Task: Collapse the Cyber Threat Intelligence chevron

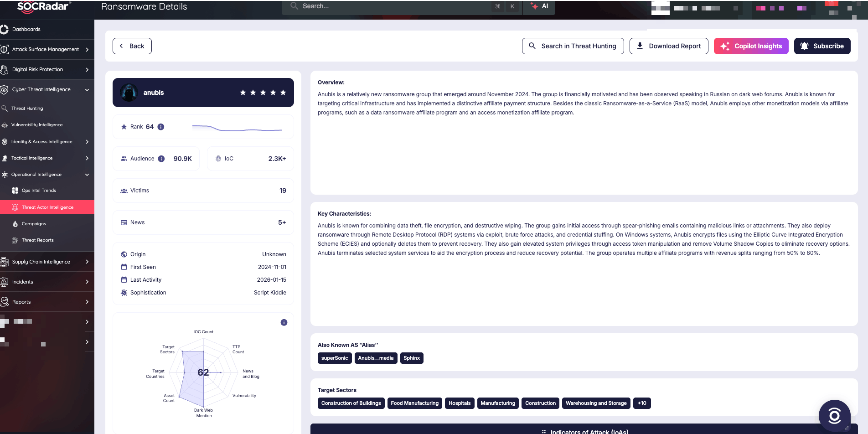Action: click(x=87, y=90)
